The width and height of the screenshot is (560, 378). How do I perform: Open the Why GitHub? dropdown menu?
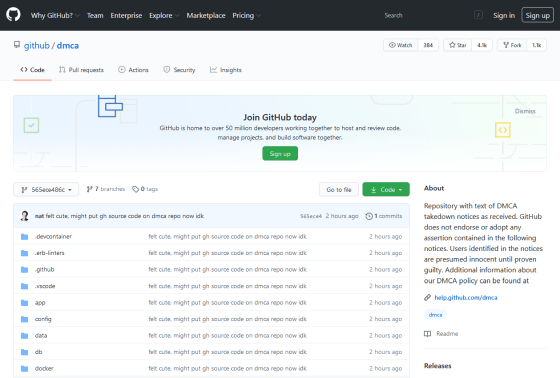click(x=55, y=15)
